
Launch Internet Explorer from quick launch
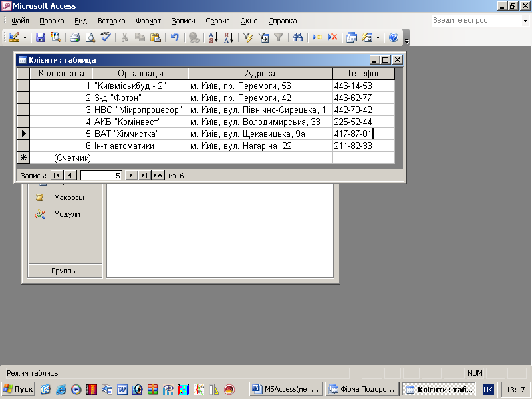(61, 390)
